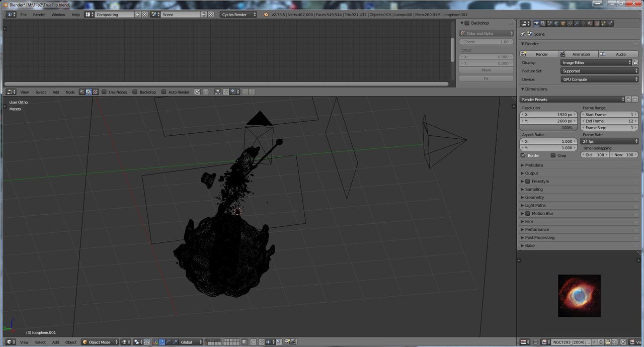Open the Particles properties tab icon
The image size is (644, 347).
pos(603,23)
